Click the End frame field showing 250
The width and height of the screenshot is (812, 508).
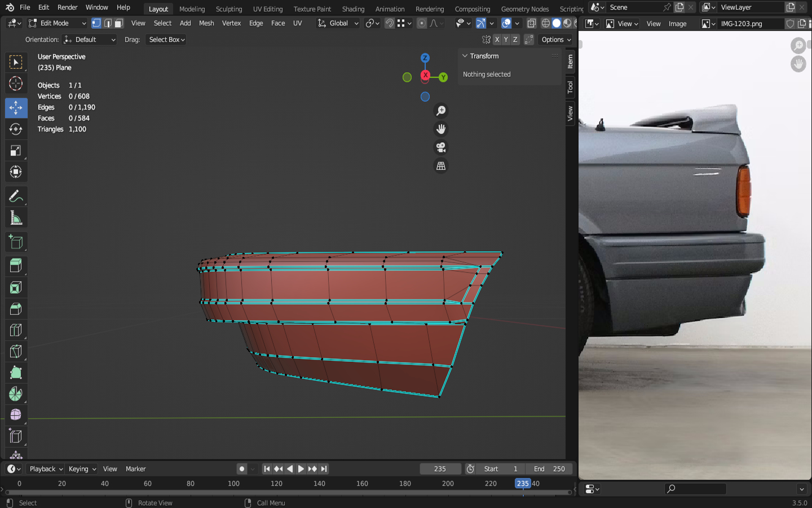pyautogui.click(x=549, y=469)
